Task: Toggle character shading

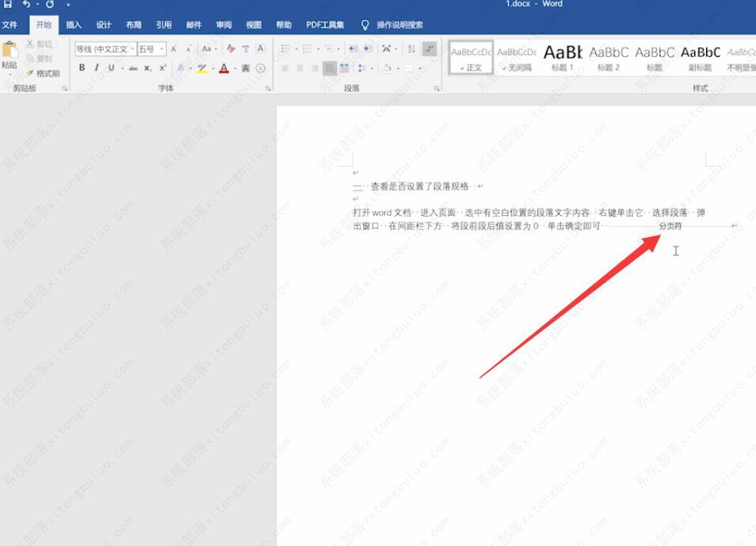Action: click(245, 69)
